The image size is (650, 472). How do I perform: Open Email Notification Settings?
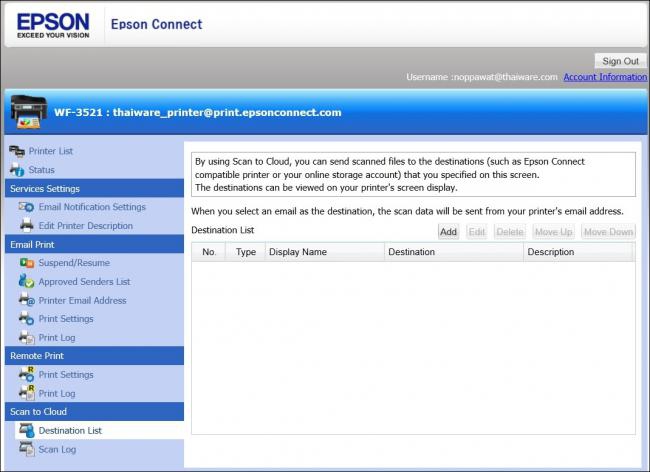coord(92,207)
